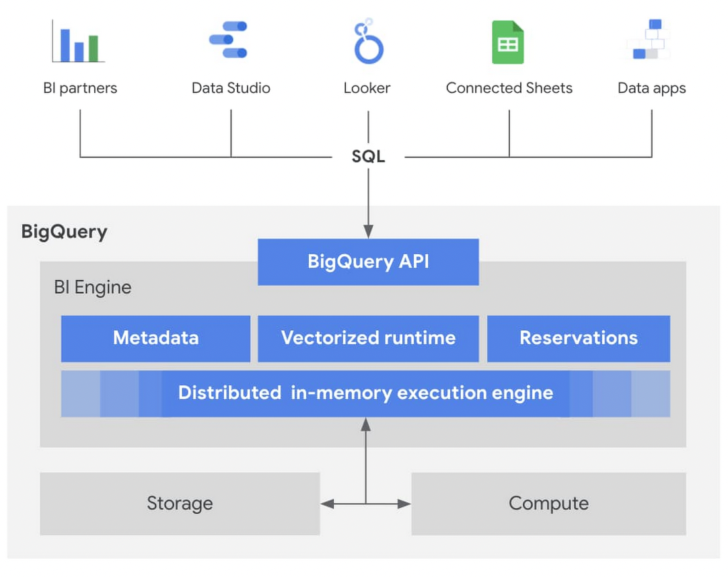The width and height of the screenshot is (728, 577).
Task: Select the Data apps label
Action: (x=651, y=88)
